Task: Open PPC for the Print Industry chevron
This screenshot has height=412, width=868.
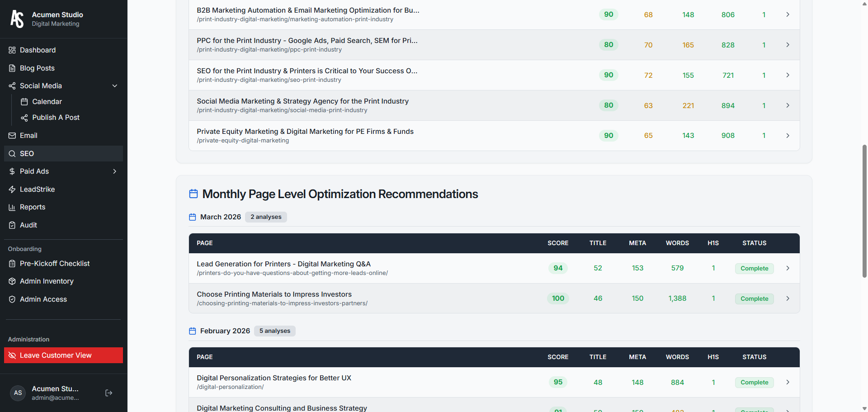Action: tap(788, 45)
